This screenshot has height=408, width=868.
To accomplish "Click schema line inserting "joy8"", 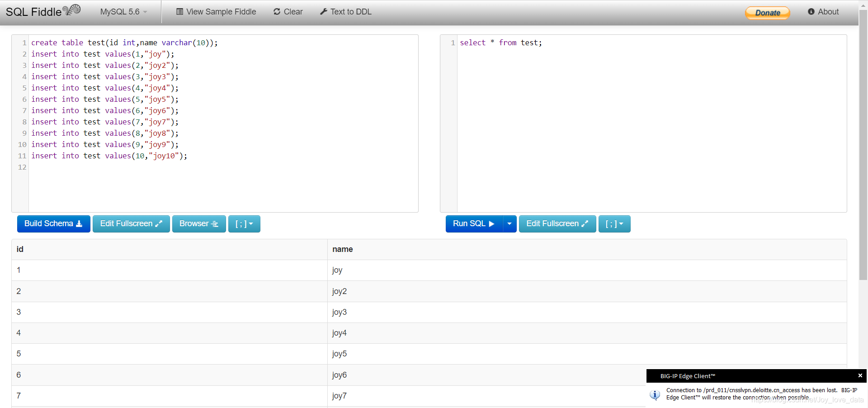I will pyautogui.click(x=105, y=133).
